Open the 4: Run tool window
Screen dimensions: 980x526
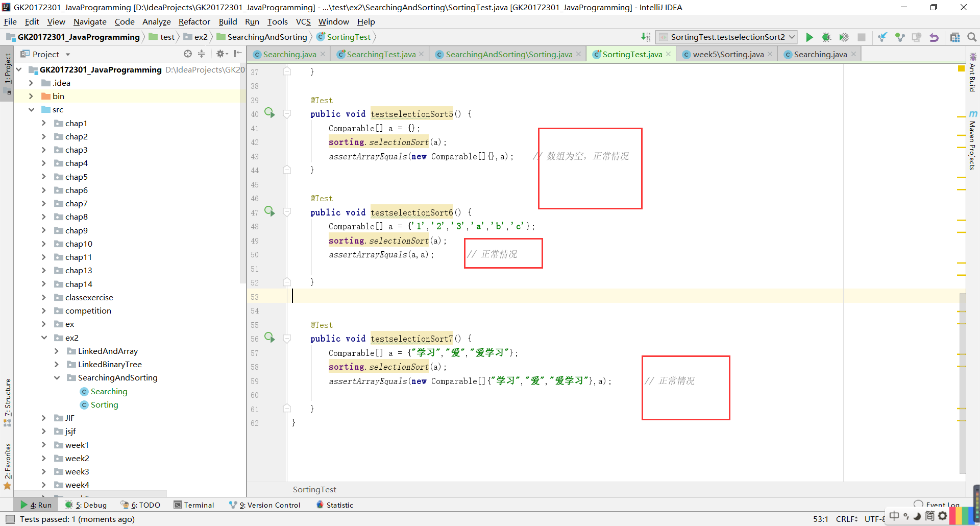36,505
